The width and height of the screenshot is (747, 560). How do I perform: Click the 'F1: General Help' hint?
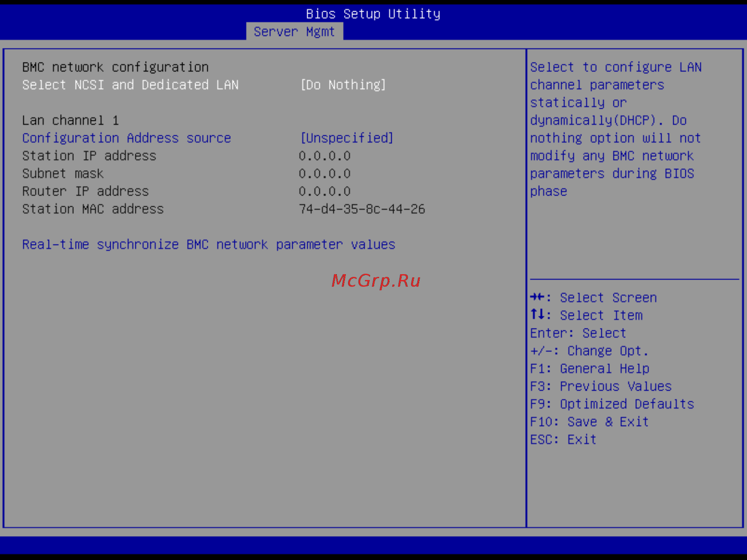(x=590, y=369)
